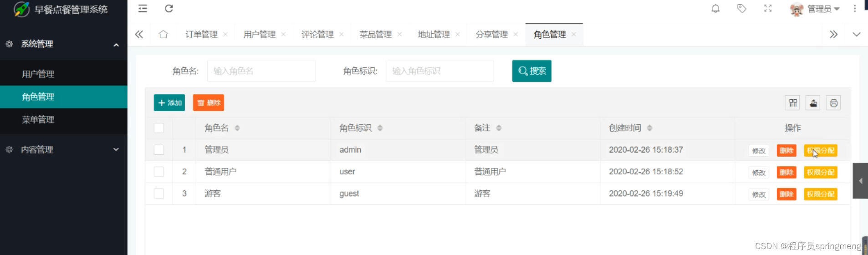This screenshot has height=255, width=868.
Task: Toggle the sidebar collapse icon
Action: pos(143,8)
